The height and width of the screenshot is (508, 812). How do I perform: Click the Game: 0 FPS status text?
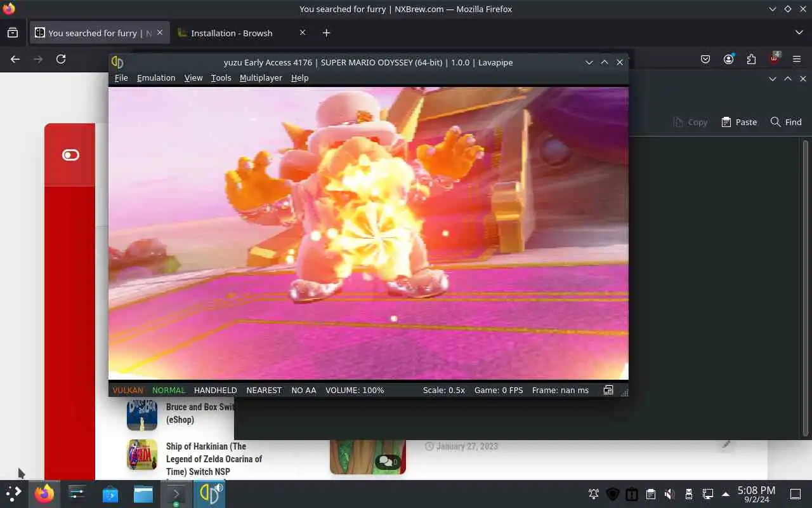pyautogui.click(x=499, y=390)
